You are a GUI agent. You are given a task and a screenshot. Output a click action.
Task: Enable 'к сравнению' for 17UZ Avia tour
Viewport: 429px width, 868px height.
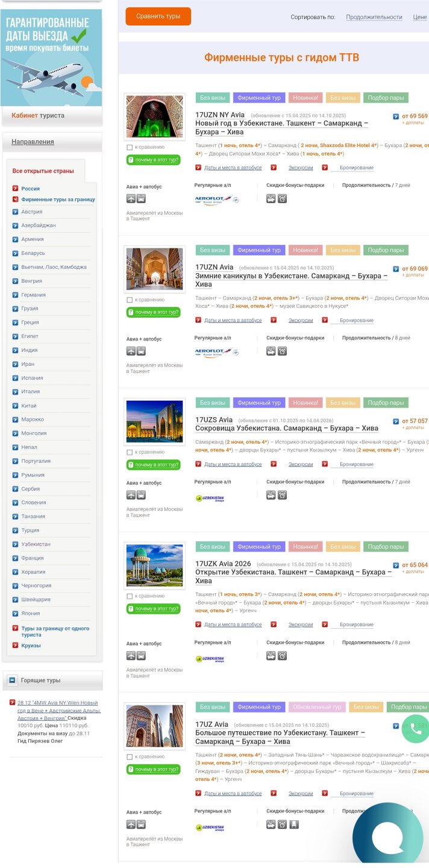130,757
